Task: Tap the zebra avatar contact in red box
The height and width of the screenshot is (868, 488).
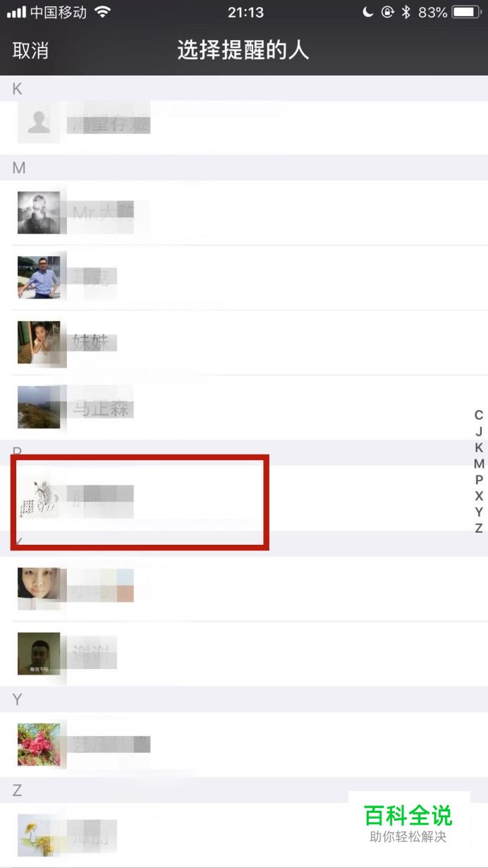Action: (x=140, y=502)
